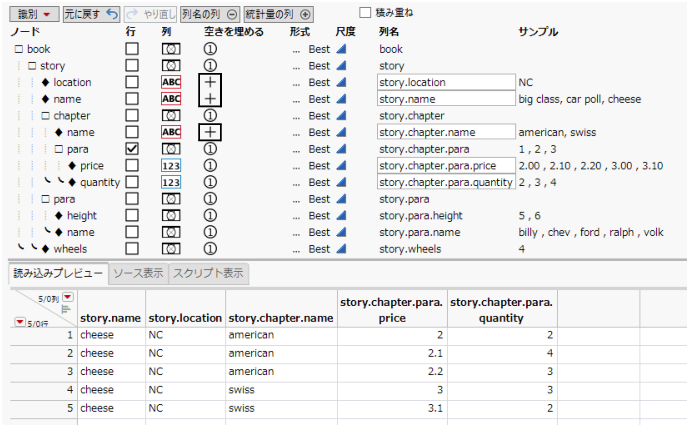This screenshot has width=689, height=427.
Task: Open the 識別 dropdown button
Action: click(x=34, y=14)
